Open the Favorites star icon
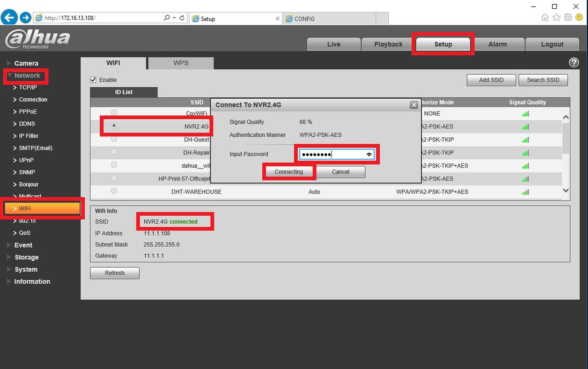Screen dimensions: 588x369 [x=556, y=17]
